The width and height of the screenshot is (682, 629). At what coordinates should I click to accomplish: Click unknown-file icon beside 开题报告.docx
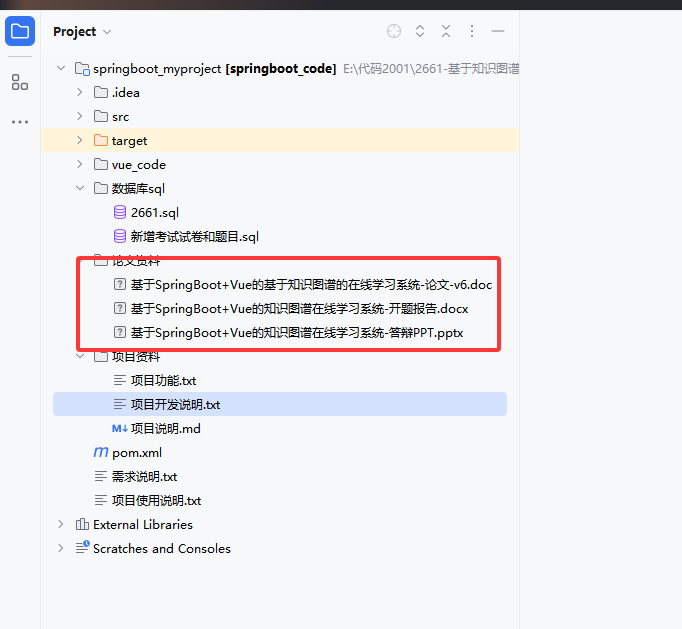[x=120, y=308]
